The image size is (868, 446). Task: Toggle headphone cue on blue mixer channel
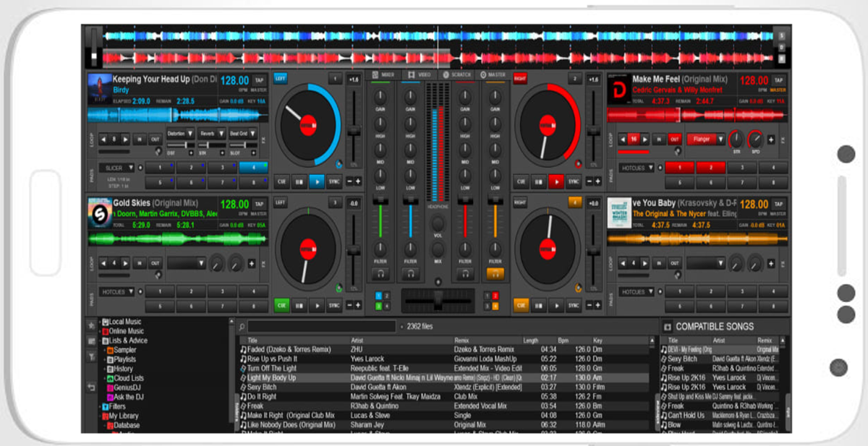click(410, 273)
